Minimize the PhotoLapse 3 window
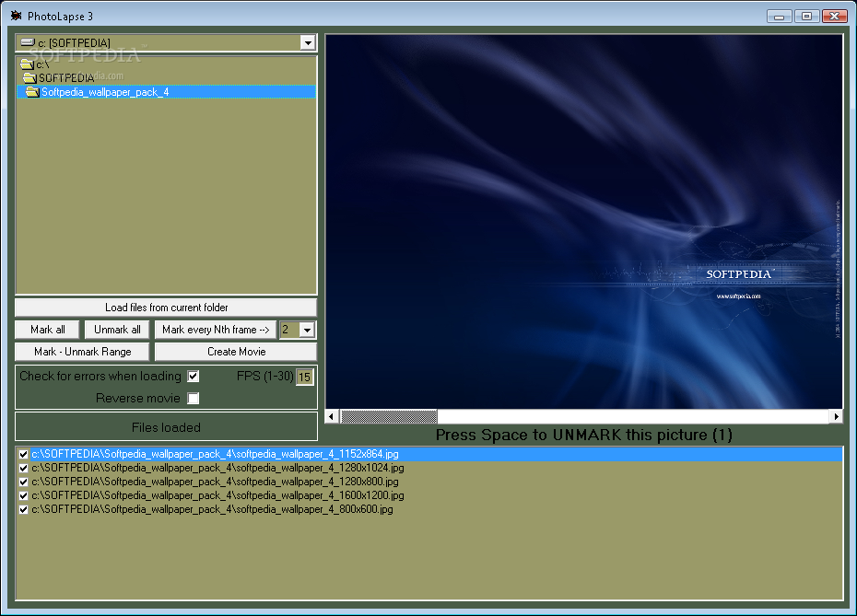 click(780, 17)
